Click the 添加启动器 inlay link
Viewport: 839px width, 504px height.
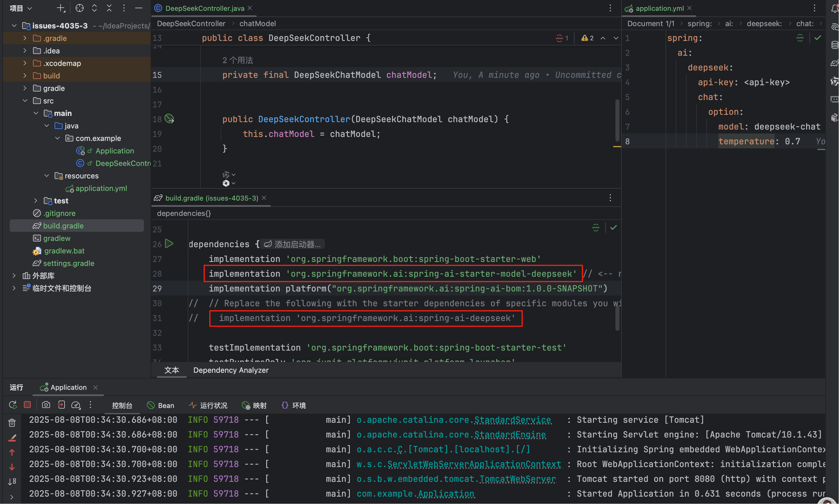click(293, 244)
